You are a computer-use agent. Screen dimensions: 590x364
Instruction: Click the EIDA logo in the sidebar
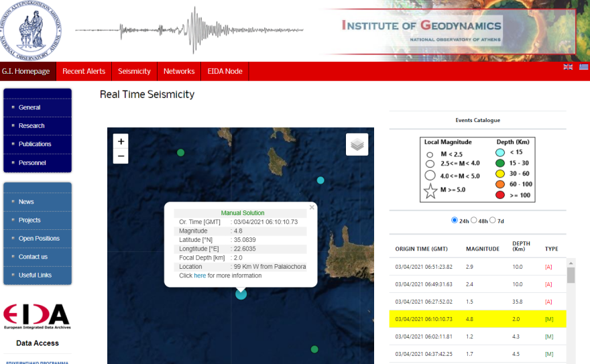pyautogui.click(x=36, y=316)
